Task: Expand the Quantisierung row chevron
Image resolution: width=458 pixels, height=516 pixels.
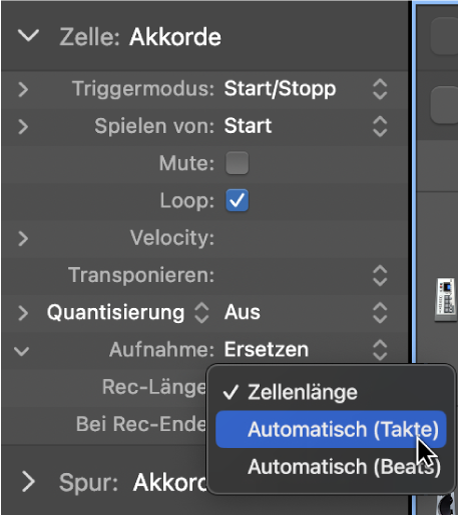Action: click(23, 313)
